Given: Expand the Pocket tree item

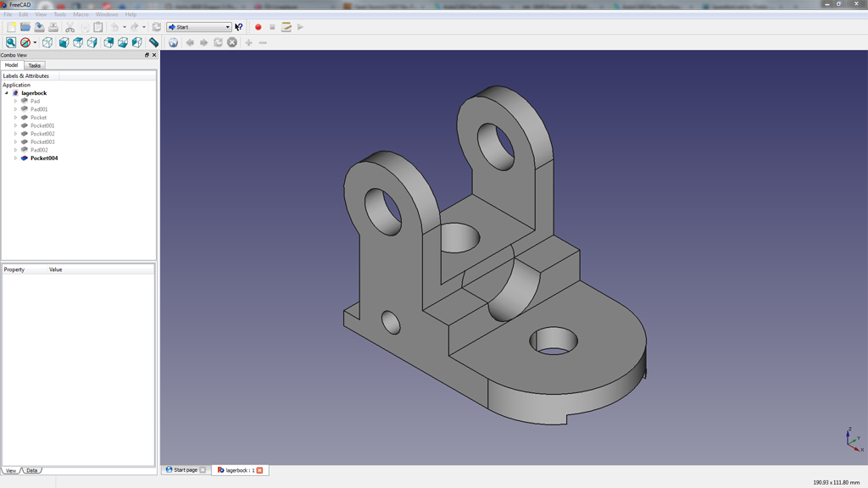Looking at the screenshot, I should point(15,117).
